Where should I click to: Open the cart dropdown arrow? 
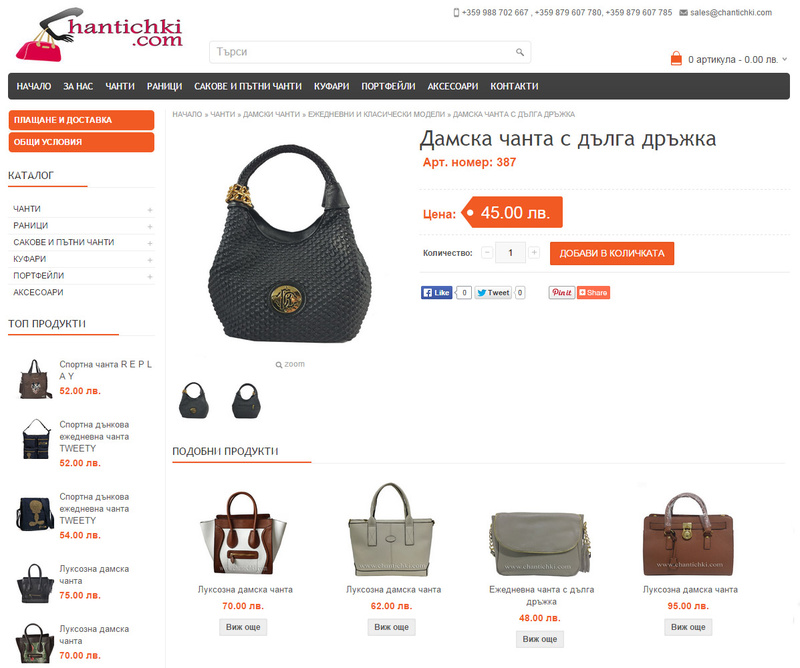click(785, 59)
